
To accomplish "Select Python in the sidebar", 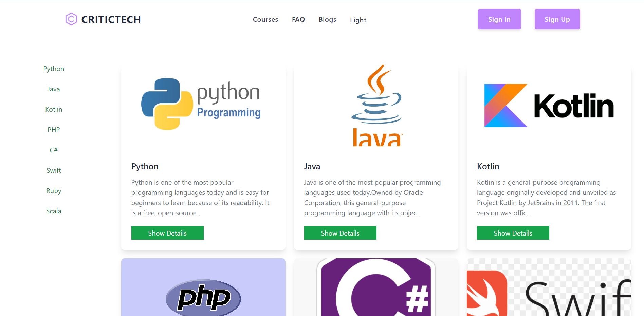I will click(54, 69).
